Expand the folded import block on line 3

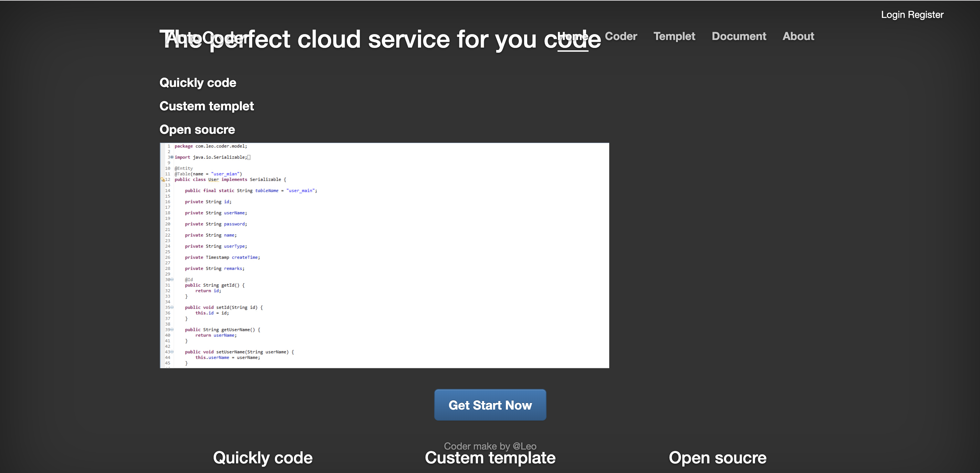point(172,157)
